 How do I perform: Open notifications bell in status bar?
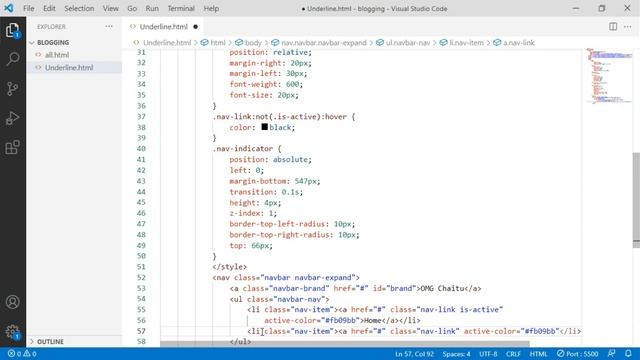(628, 354)
